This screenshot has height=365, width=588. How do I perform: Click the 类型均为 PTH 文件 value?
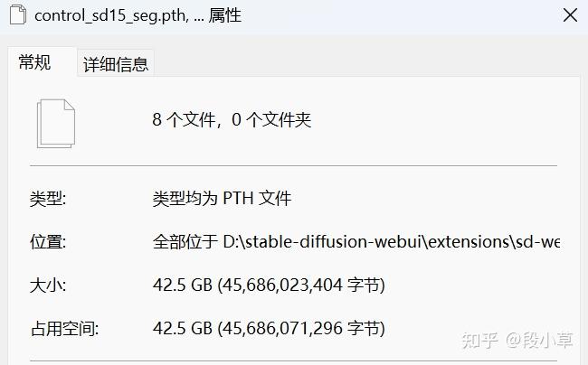pos(222,199)
